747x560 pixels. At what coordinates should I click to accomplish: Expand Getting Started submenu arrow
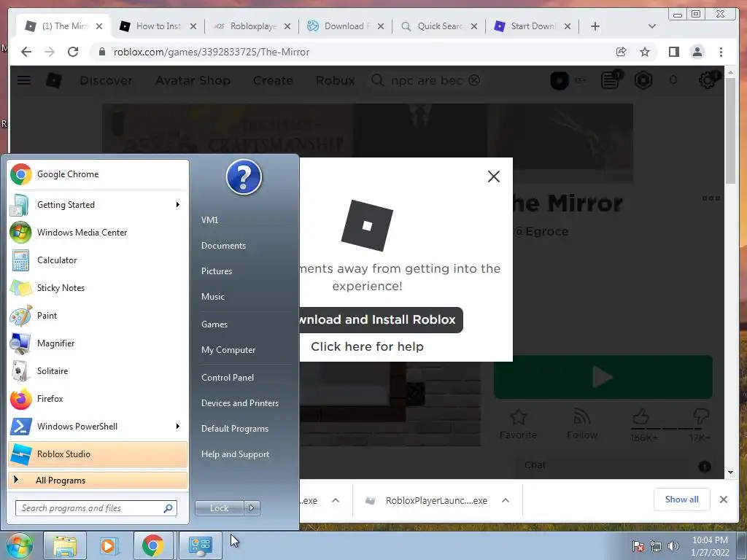(x=178, y=205)
